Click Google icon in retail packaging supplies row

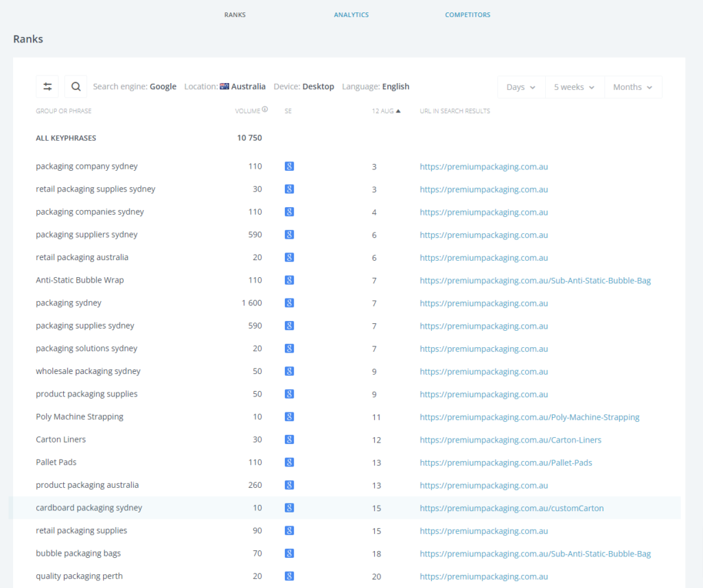[x=289, y=530]
